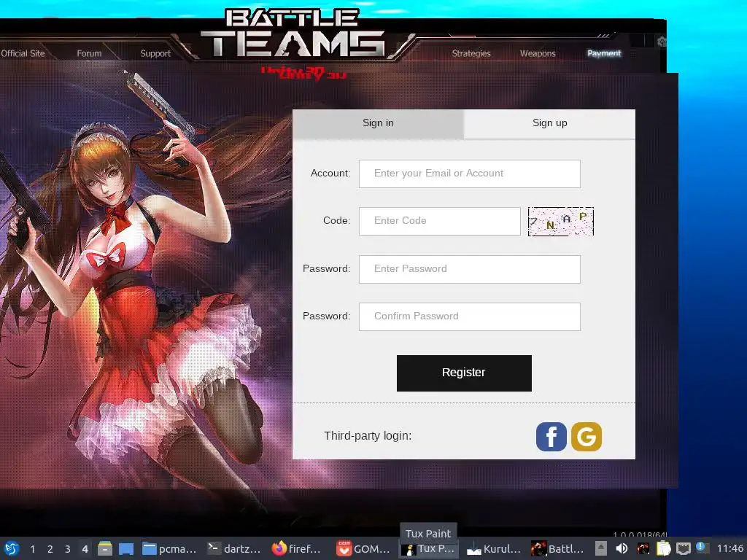Switch to the Battl... taskbar window
This screenshot has width=747, height=560.
click(557, 549)
